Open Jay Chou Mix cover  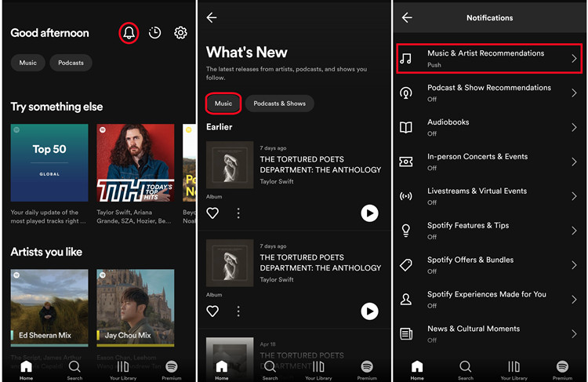coord(136,307)
